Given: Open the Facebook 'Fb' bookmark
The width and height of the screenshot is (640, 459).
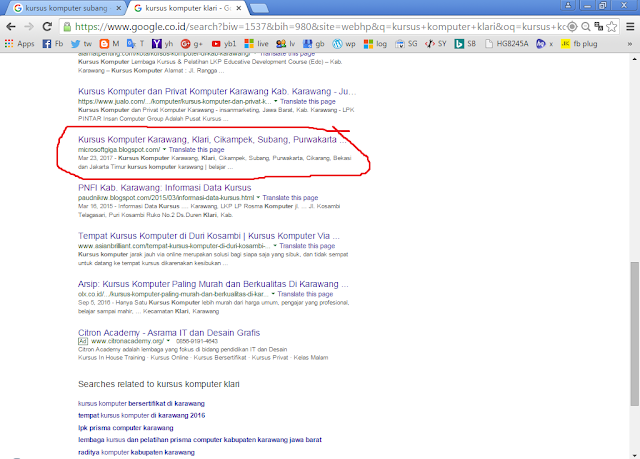Looking at the screenshot, I should click(x=53, y=44).
